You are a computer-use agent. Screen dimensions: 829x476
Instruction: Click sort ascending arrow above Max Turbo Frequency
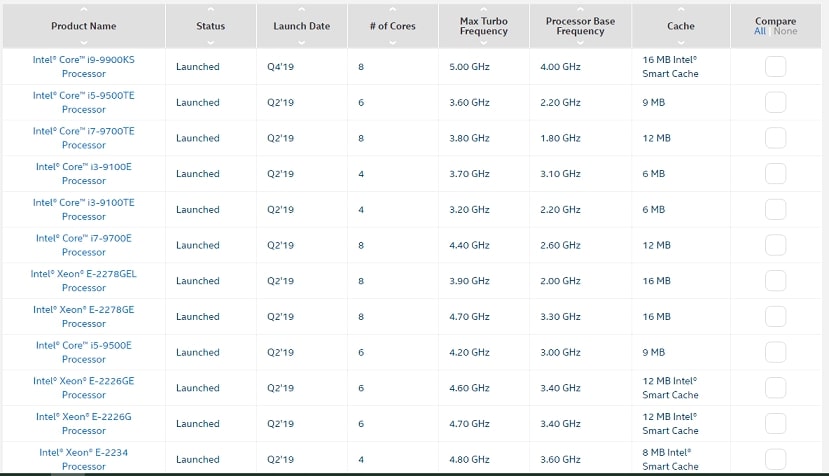(x=483, y=8)
